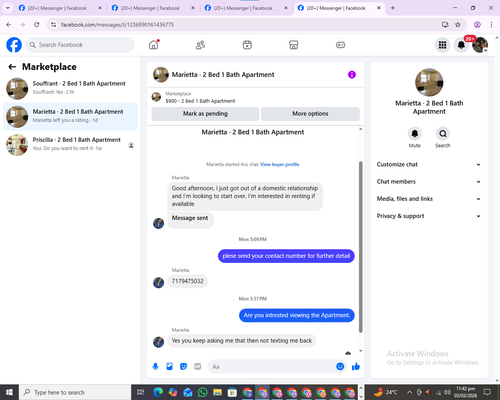Bookmark this page with the star icon
Viewport: 500px width, 400px height.
[x=458, y=25]
